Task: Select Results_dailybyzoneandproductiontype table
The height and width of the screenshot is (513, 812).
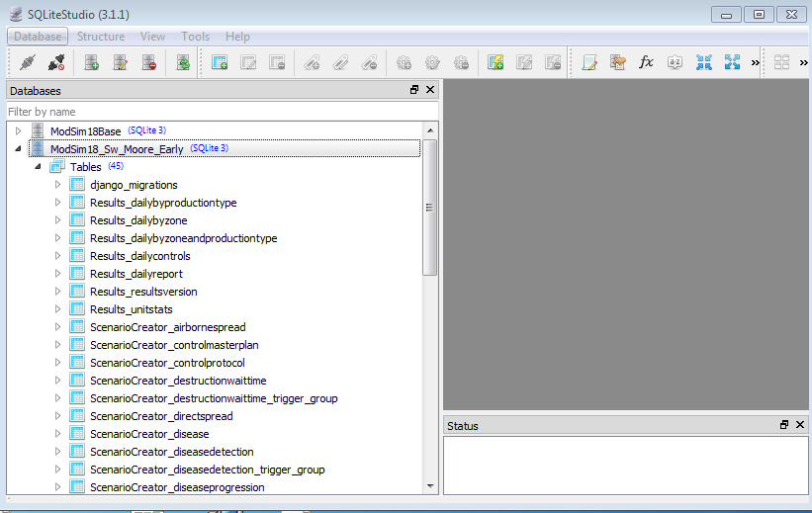Action: 184,238
